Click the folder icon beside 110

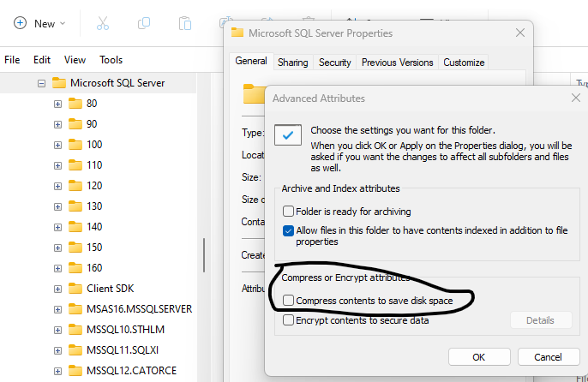tap(75, 165)
